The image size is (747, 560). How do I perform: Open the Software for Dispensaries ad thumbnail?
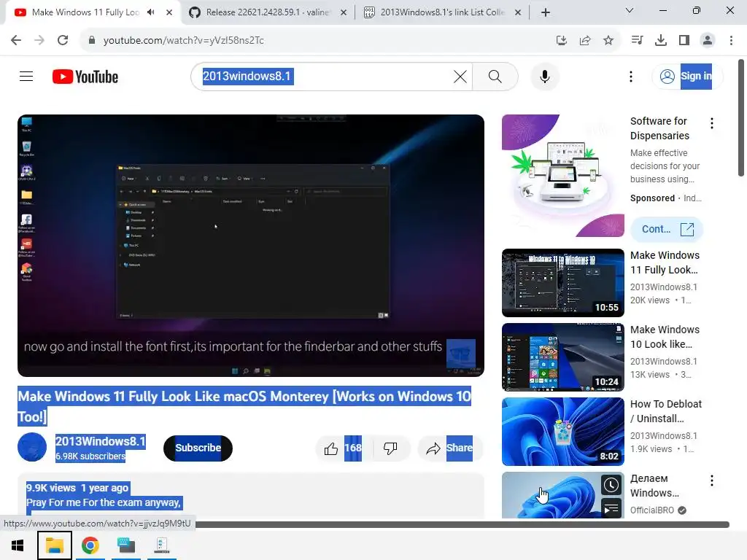coord(562,175)
